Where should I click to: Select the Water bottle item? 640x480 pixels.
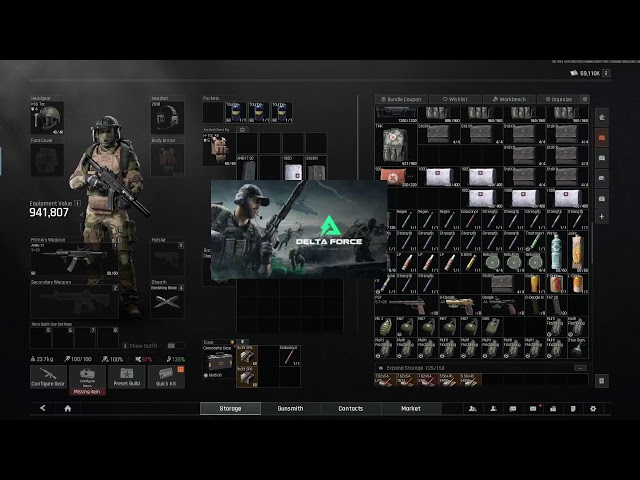tap(556, 253)
